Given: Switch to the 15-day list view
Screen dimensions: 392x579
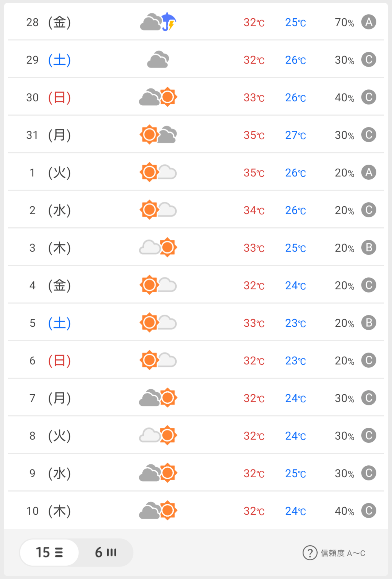Looking at the screenshot, I should (x=49, y=552).
